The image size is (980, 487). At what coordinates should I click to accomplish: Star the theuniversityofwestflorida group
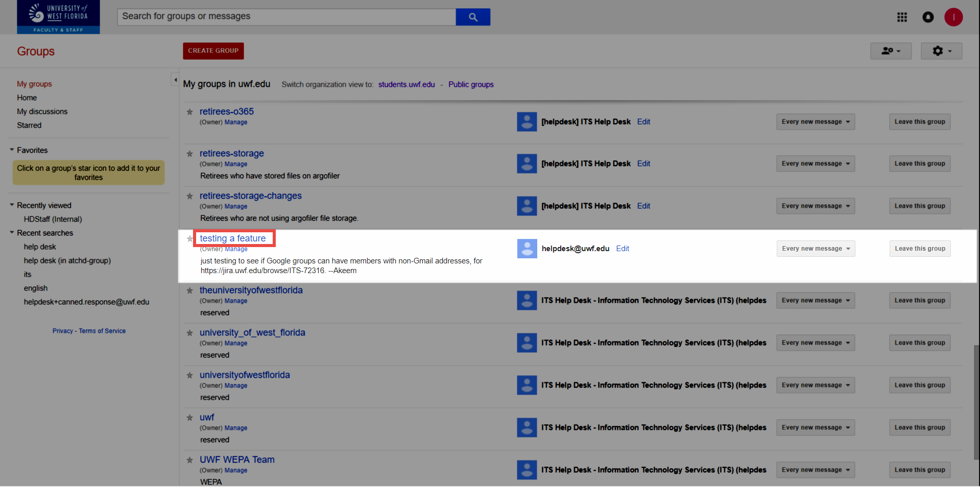(190, 290)
